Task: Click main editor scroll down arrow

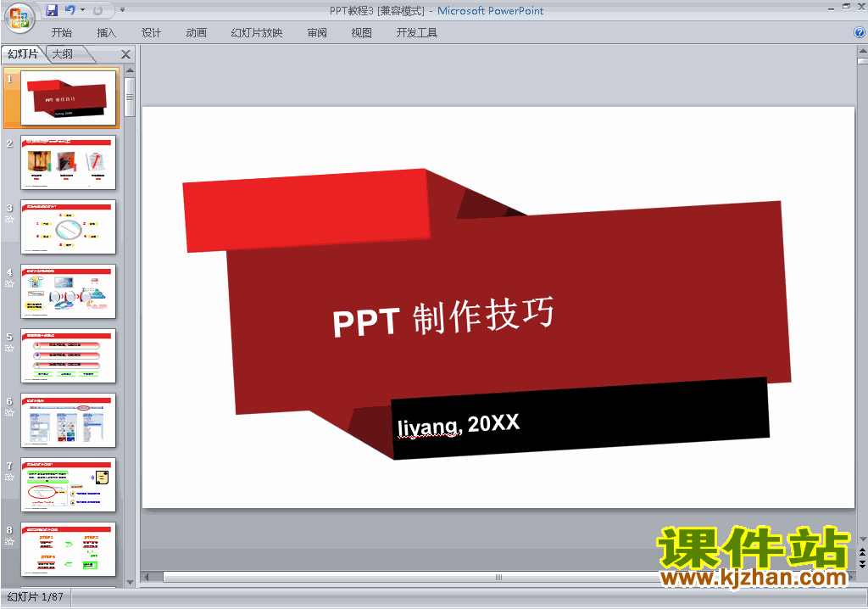Action: [x=862, y=539]
